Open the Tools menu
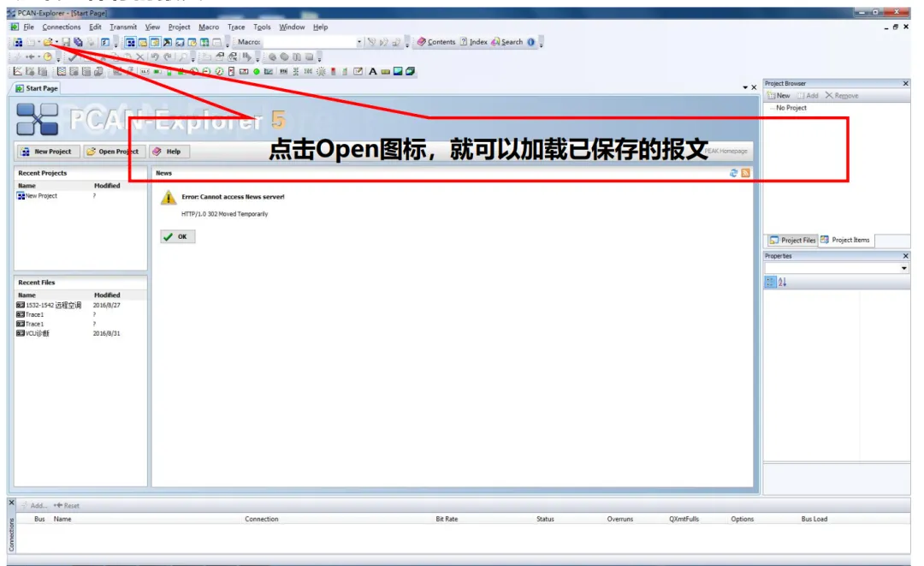 [x=263, y=27]
